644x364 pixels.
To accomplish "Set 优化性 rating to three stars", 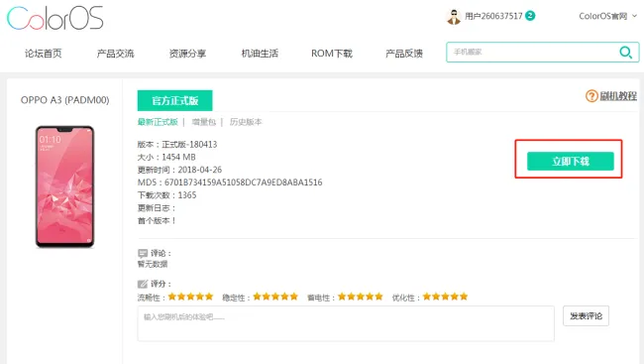I will click(x=446, y=297).
